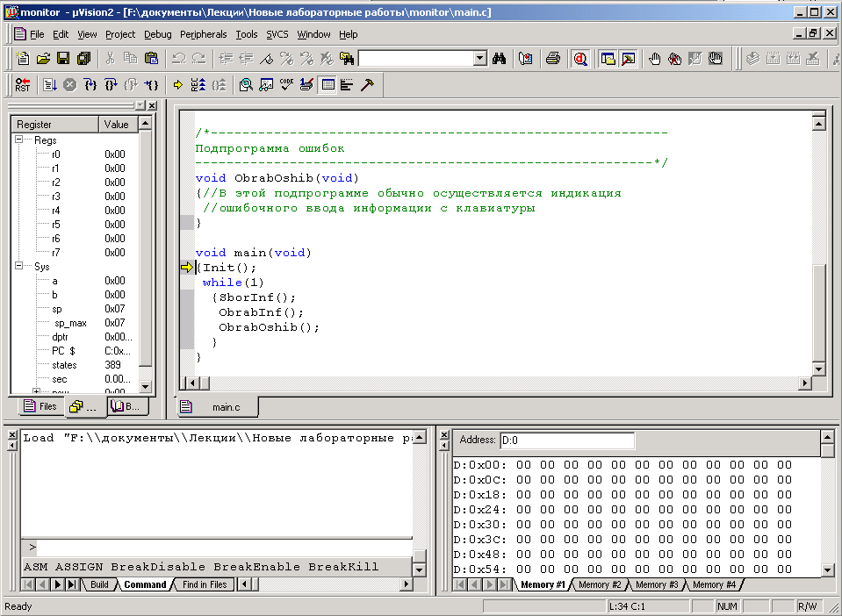Click the Files tab in project pane

pyautogui.click(x=40, y=406)
